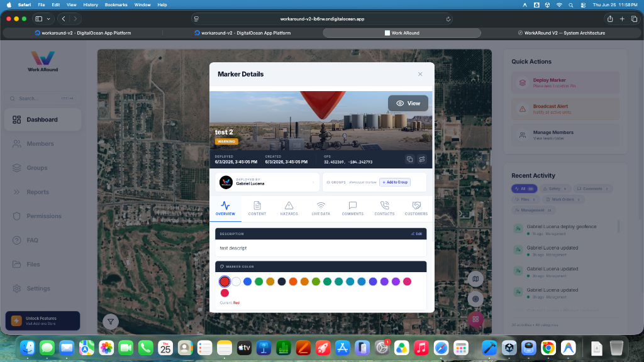Go back with Safari's back arrow
The width and height of the screenshot is (644, 362).
(64, 19)
